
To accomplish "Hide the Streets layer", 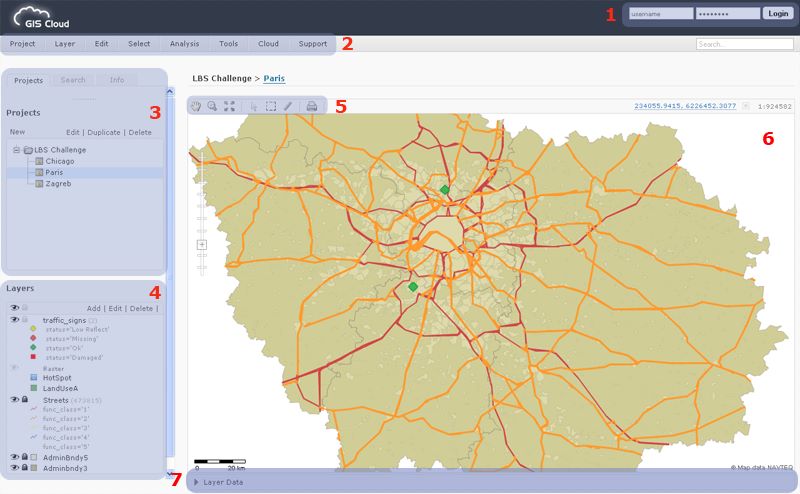I will pyautogui.click(x=15, y=400).
